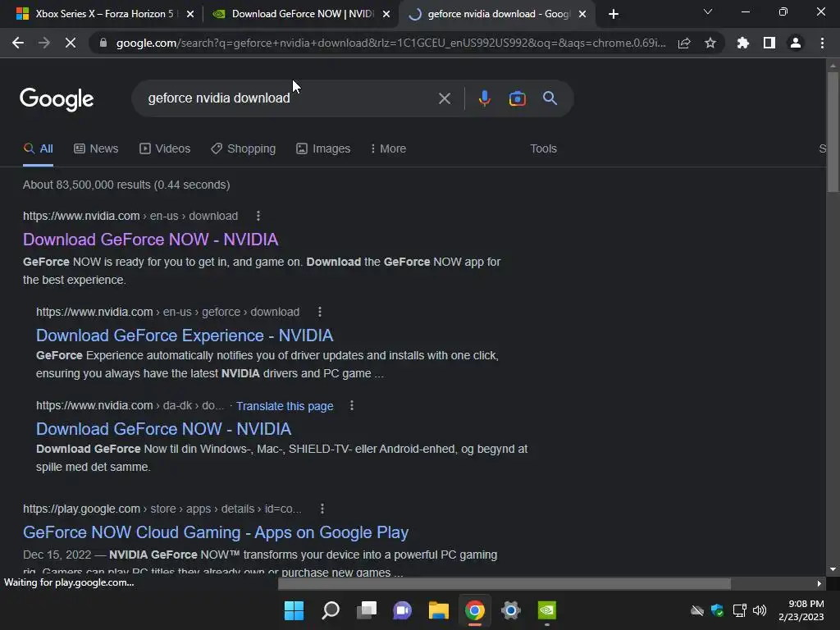Start voice search with the microphone
This screenshot has width=840, height=630.
pos(484,98)
